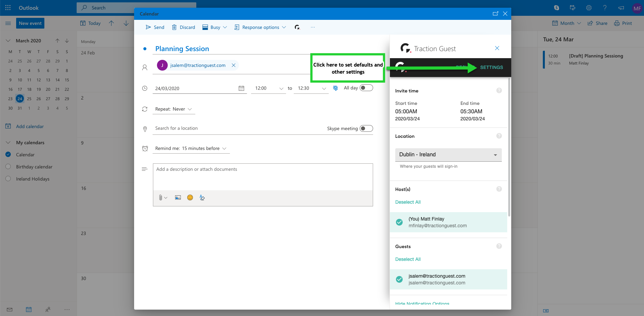Select March 24 in the mini calendar
This screenshot has height=316, width=644.
point(19,98)
